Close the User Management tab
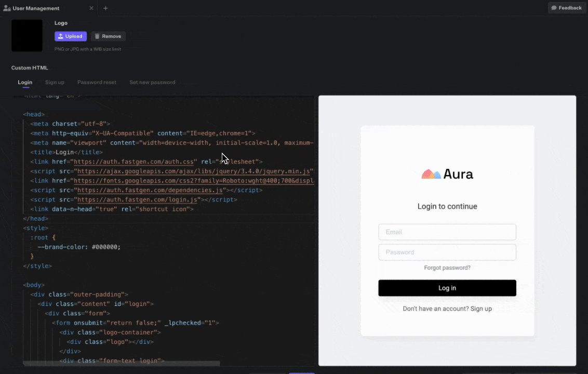Viewport: 588px width, 374px height. point(91,8)
